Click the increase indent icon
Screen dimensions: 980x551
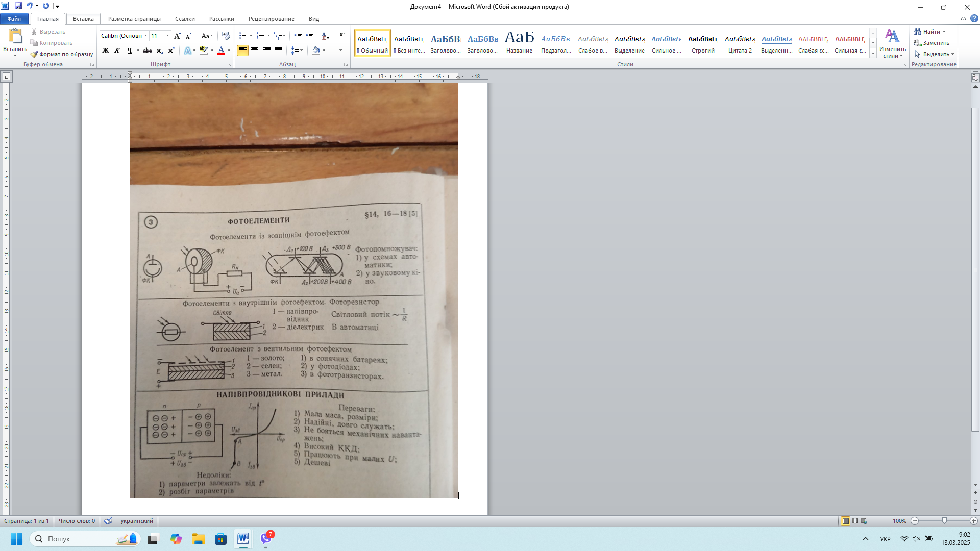309,36
